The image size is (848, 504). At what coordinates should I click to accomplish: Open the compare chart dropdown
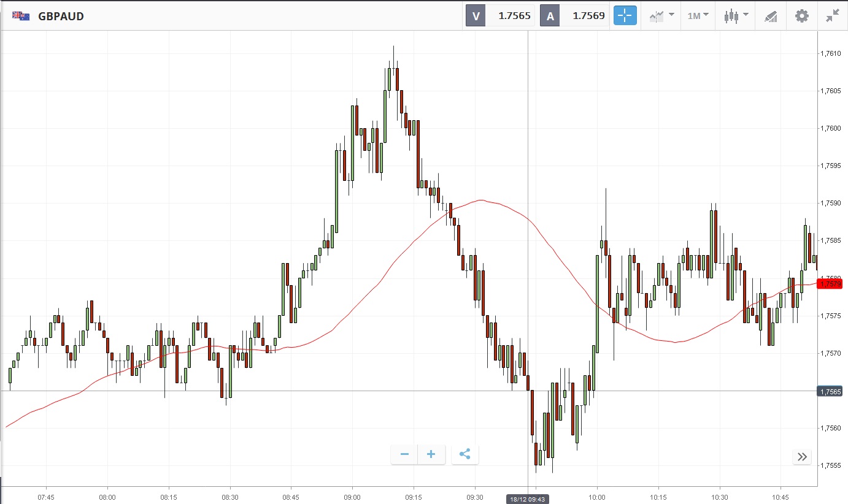662,16
